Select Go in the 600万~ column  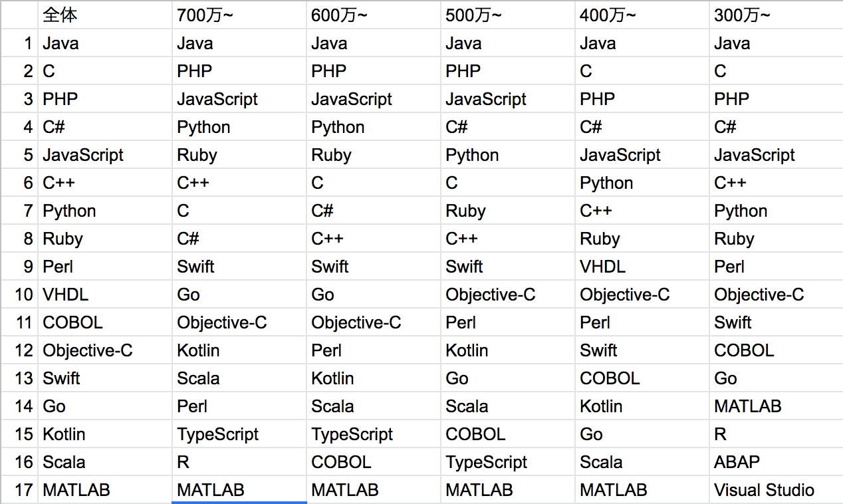(x=323, y=295)
